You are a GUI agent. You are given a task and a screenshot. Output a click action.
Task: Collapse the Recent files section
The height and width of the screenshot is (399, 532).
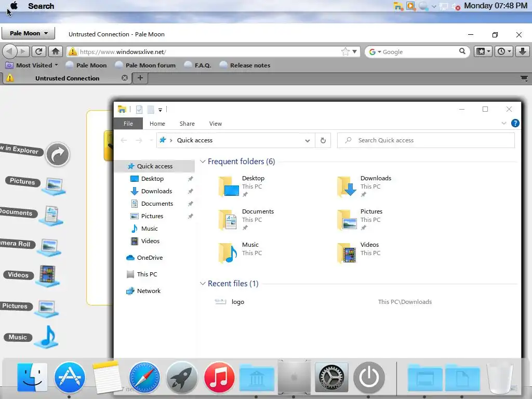[x=203, y=283]
